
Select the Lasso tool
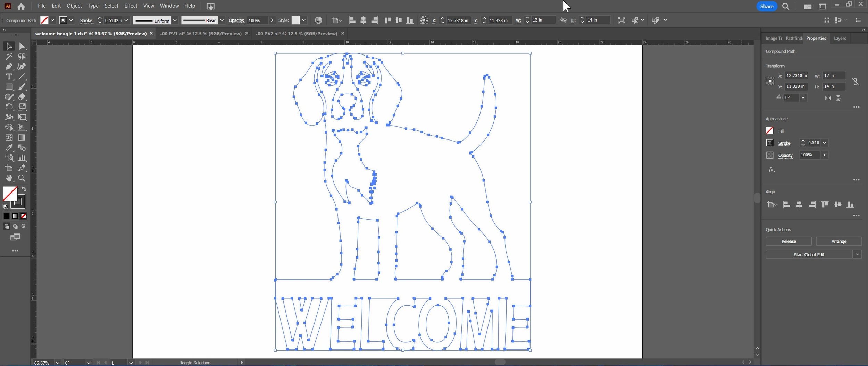(x=22, y=56)
